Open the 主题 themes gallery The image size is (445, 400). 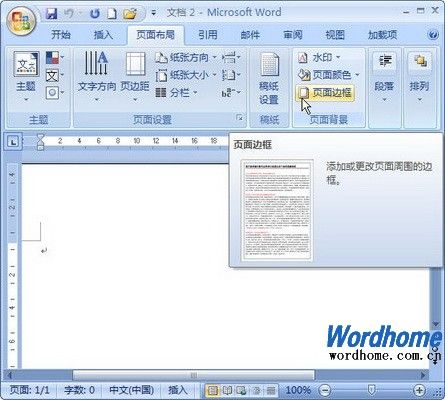pyautogui.click(x=26, y=76)
